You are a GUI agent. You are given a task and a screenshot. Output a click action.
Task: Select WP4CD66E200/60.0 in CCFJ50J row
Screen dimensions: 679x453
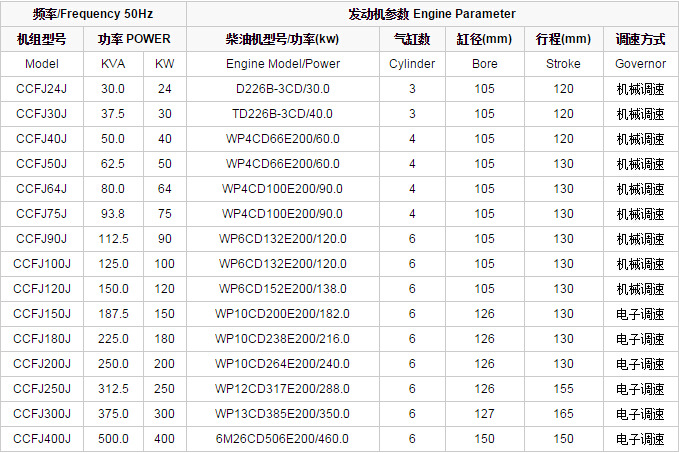click(x=283, y=164)
